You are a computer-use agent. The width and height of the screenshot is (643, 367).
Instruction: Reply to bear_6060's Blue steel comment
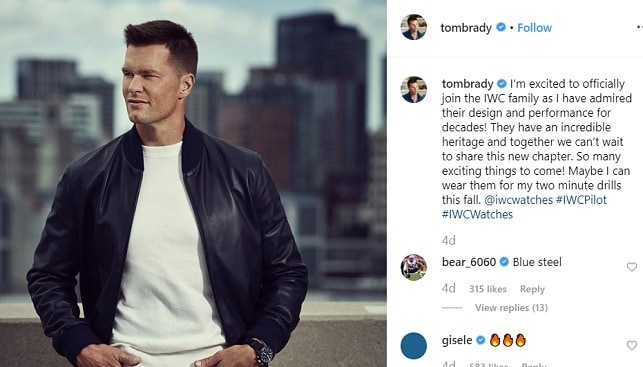tap(532, 289)
